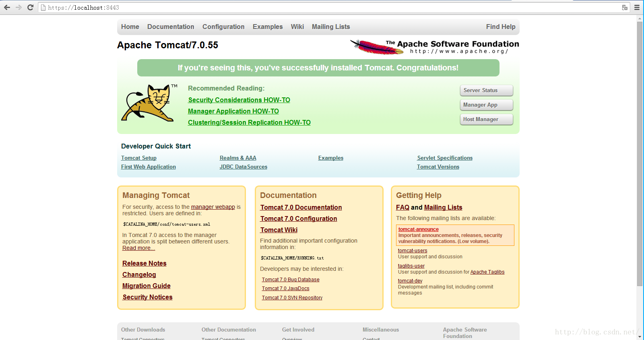Viewport: 644px width, 340px height.
Task: Click the Tomcat cat logo image
Action: point(149,103)
